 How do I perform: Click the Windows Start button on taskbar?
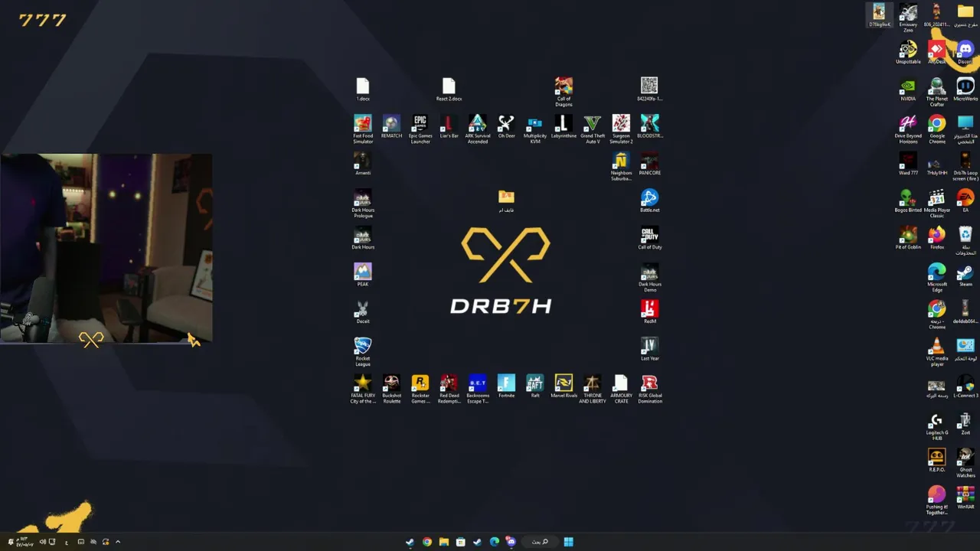point(568,542)
